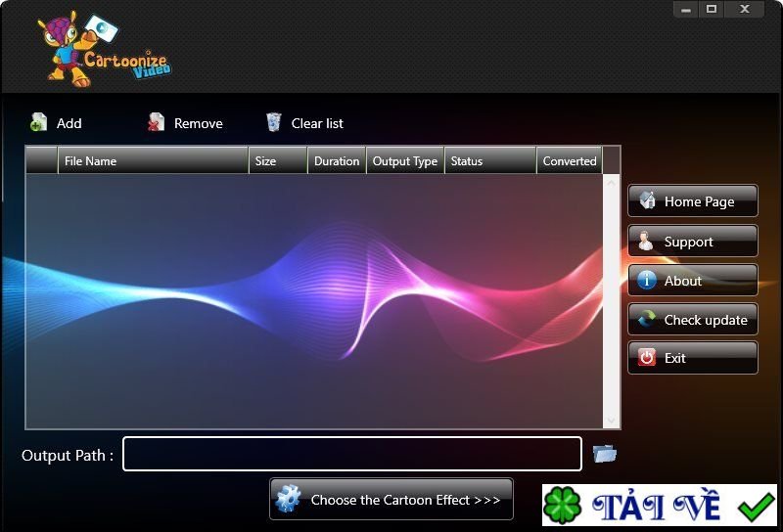Click the Remove file icon
Viewport: 783px width, 532px height.
[157, 122]
